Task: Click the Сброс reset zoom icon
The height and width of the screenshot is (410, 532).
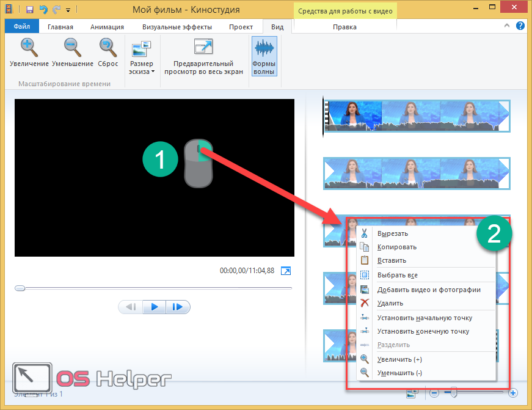Action: pyautogui.click(x=107, y=47)
